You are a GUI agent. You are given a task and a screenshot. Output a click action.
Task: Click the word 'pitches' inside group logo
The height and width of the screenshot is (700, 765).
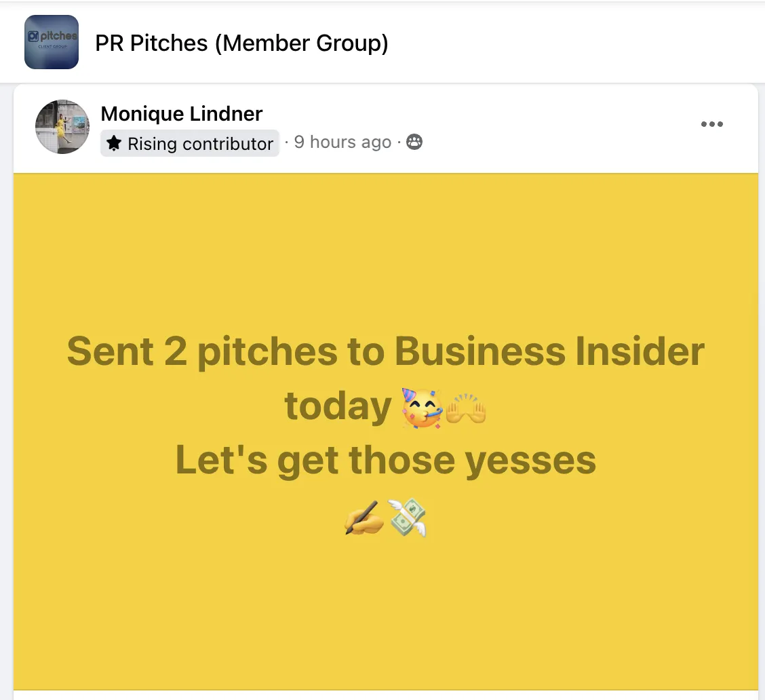tap(58, 35)
